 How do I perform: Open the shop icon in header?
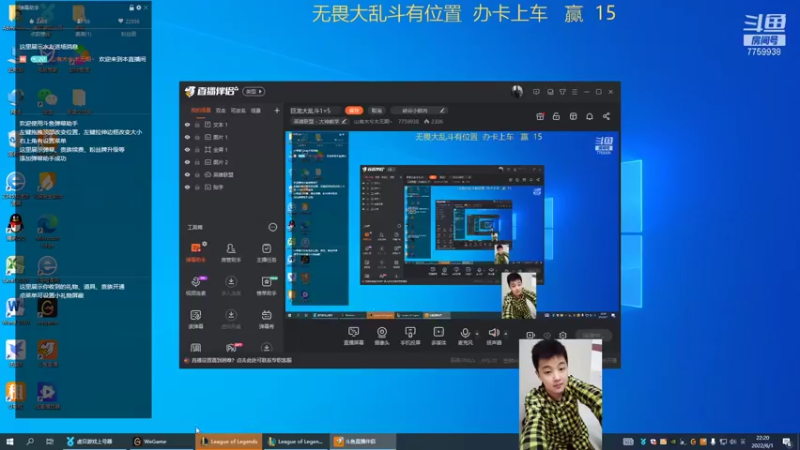pos(573,116)
